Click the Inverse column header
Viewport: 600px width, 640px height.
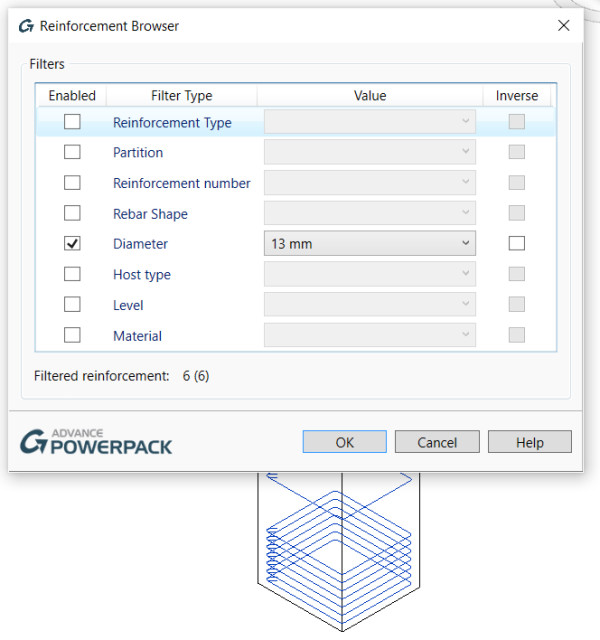tap(517, 96)
